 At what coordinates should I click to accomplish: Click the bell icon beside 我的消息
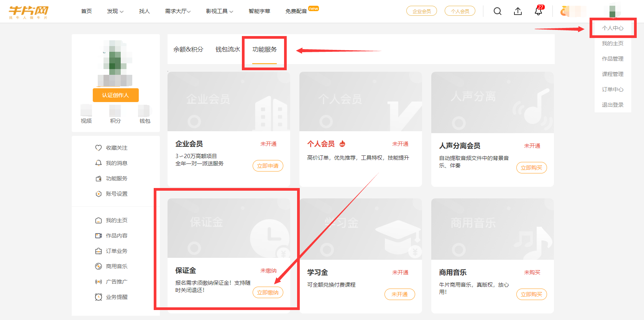coord(99,163)
